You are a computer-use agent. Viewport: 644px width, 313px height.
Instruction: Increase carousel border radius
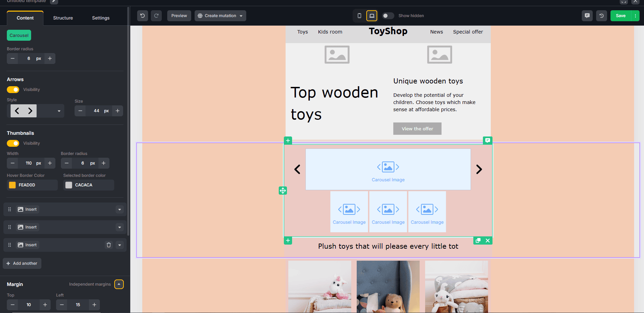point(50,58)
